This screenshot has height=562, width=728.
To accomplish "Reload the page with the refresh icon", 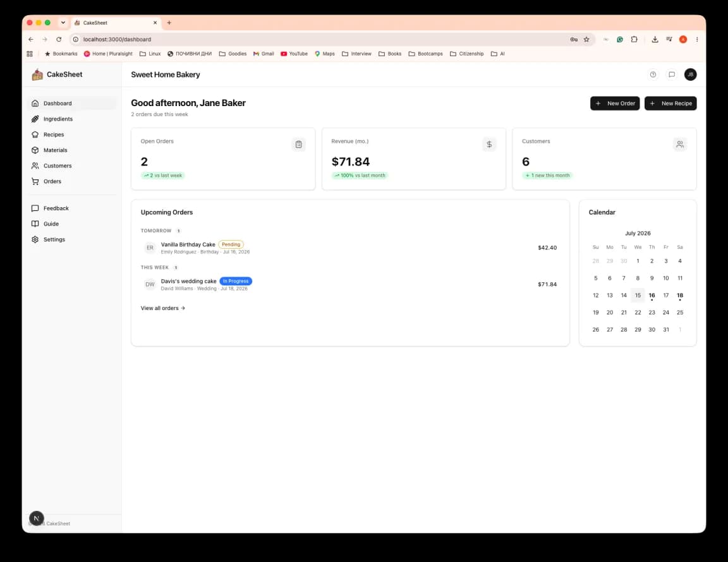I will coord(59,39).
